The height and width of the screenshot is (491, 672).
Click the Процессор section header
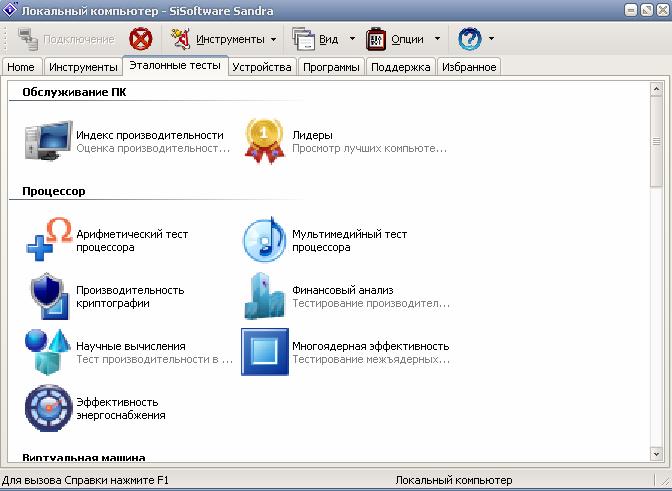(54, 191)
